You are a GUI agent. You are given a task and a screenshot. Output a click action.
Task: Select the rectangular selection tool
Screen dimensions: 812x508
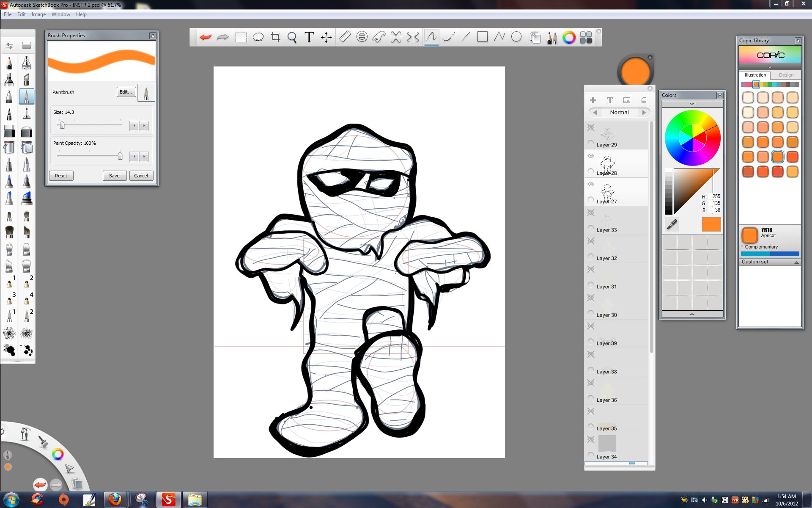click(241, 37)
